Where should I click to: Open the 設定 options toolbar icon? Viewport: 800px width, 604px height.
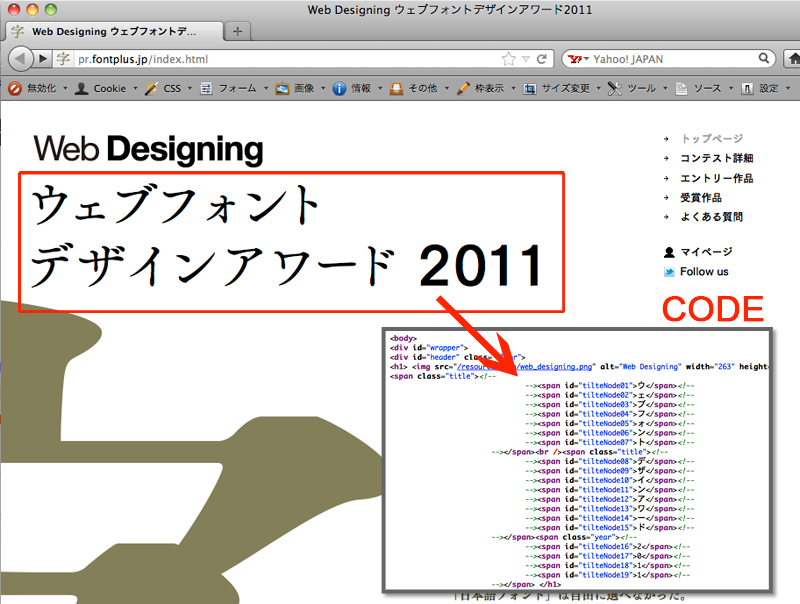(x=747, y=89)
